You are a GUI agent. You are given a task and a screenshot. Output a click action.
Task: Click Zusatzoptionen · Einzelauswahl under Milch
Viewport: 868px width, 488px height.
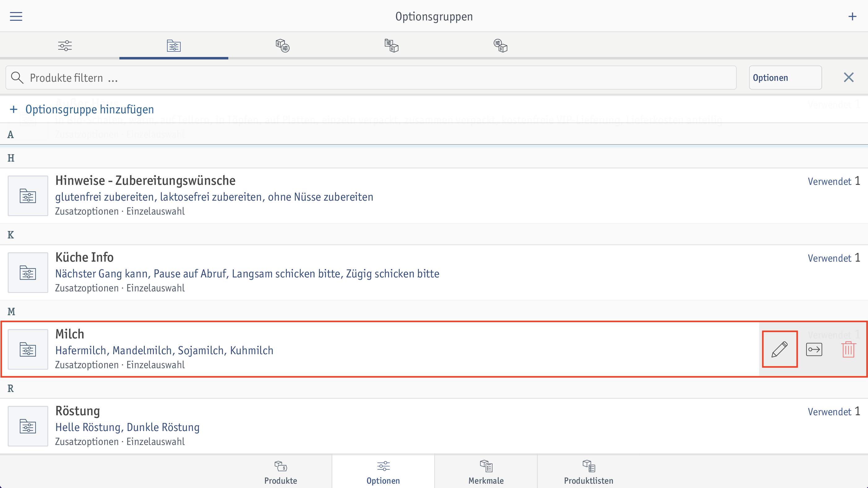tap(120, 365)
